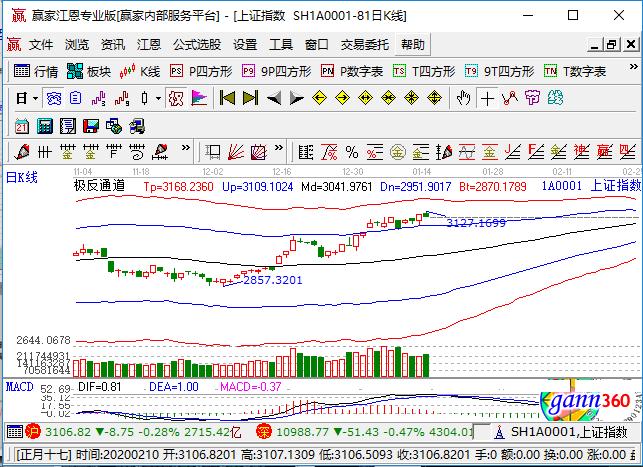Image resolution: width=643 pixels, height=467 pixels.
Task: Open the 9P四方形 tool
Action: (x=276, y=71)
